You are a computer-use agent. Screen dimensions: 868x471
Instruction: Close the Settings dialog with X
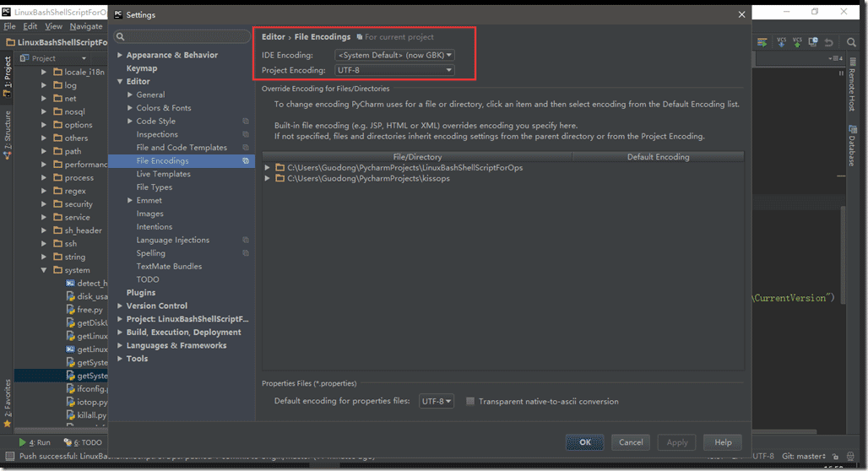741,14
